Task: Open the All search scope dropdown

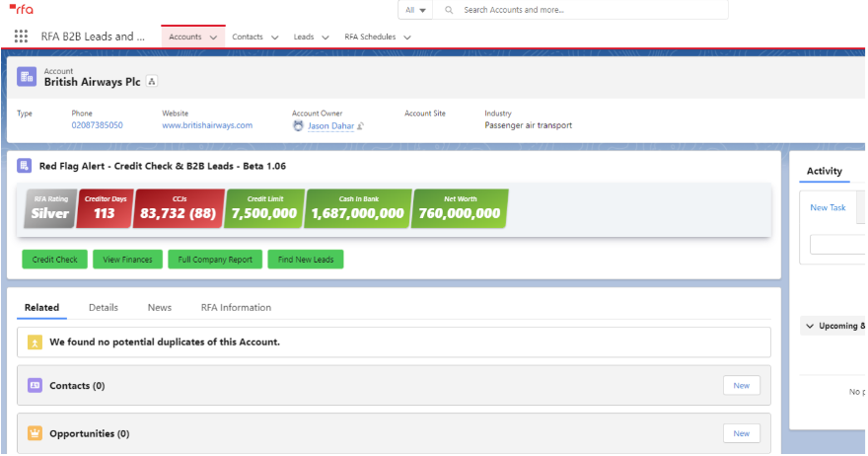Action: click(415, 10)
